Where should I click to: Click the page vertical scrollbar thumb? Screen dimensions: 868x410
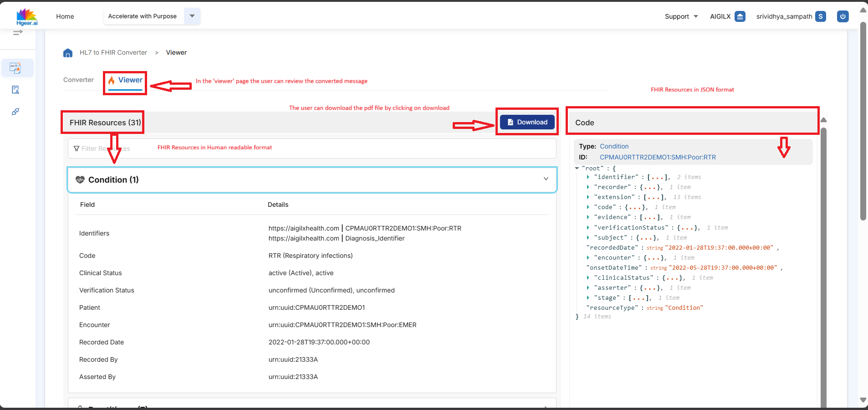863,121
